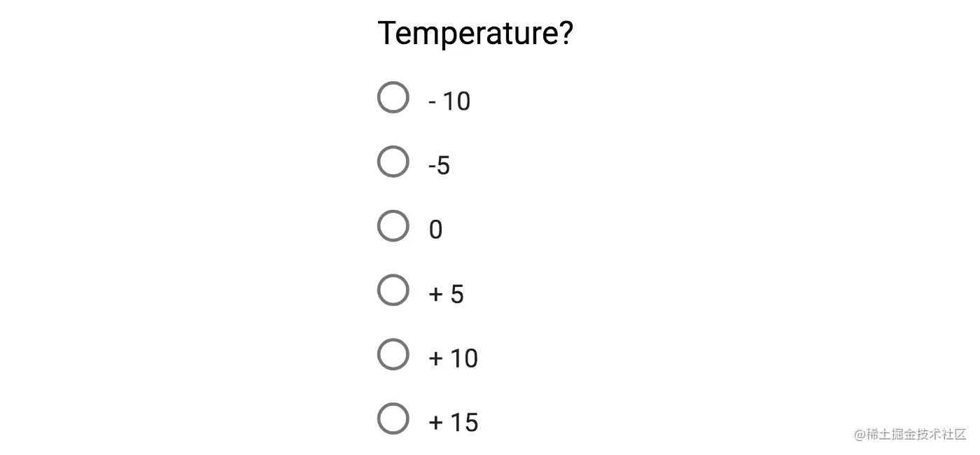The image size is (980, 455).
Task: Pick the warmest temperature radio option
Action: click(x=393, y=419)
